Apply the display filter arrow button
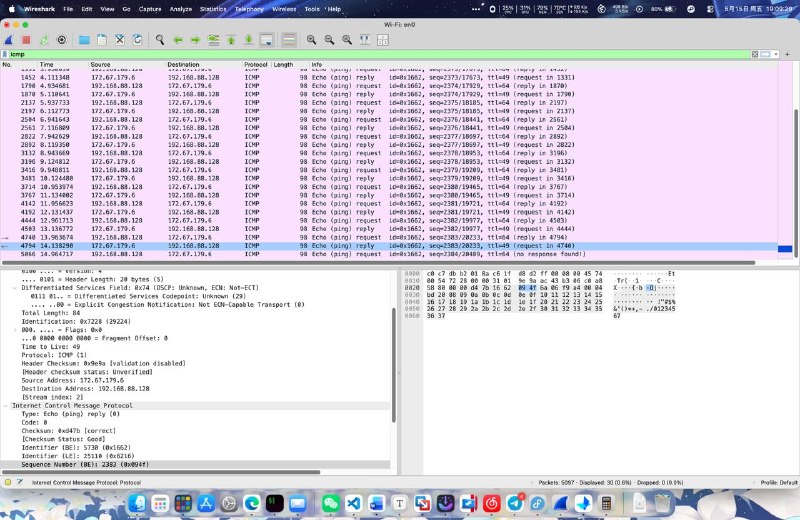 click(765, 54)
